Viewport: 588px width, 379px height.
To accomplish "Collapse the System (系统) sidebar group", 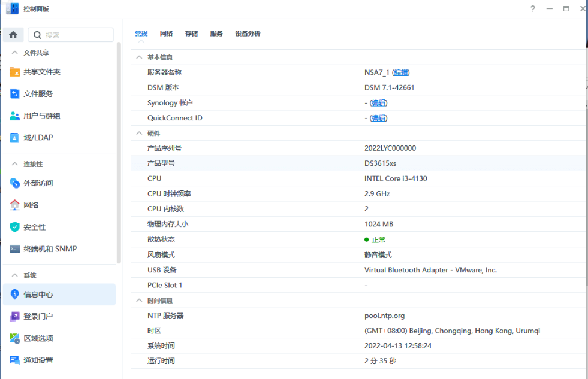I will pos(14,275).
